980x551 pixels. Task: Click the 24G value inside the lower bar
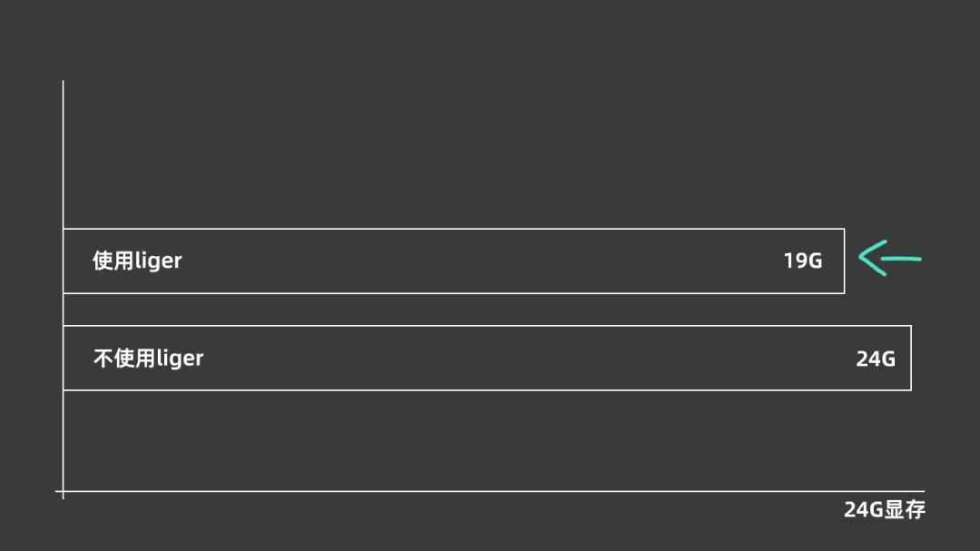[x=875, y=359]
